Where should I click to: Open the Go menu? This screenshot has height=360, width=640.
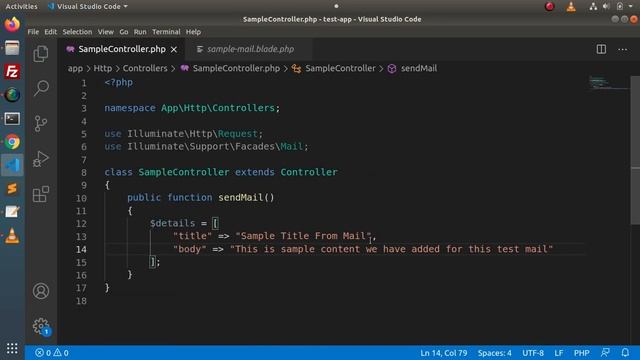point(124,32)
